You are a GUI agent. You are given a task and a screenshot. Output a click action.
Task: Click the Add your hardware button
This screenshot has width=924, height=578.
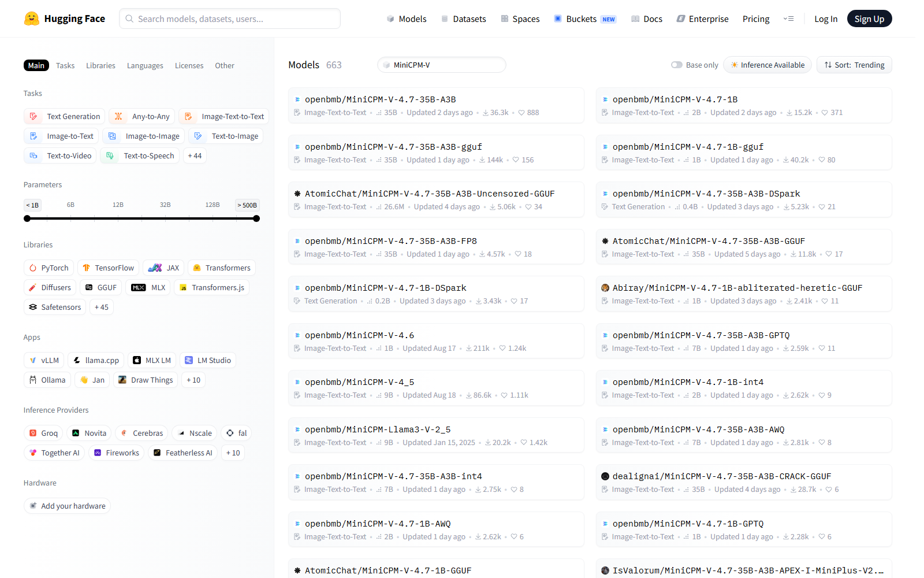67,506
